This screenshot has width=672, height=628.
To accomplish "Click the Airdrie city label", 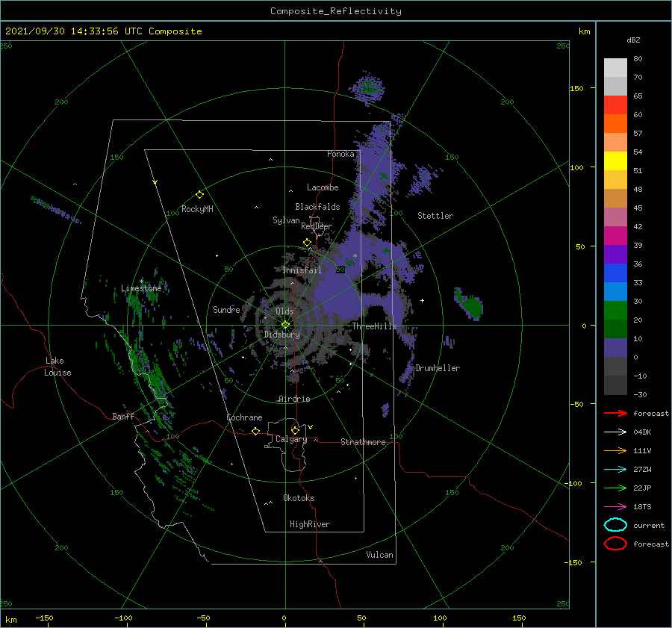I will (294, 399).
